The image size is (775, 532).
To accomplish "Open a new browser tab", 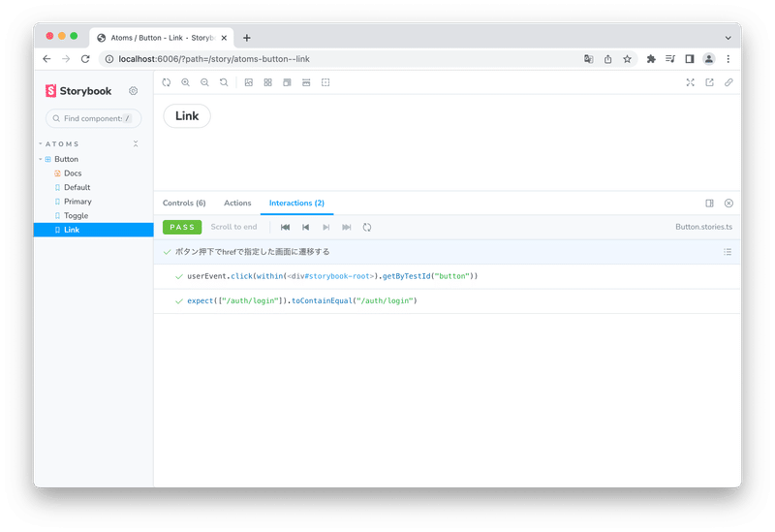I will click(247, 38).
